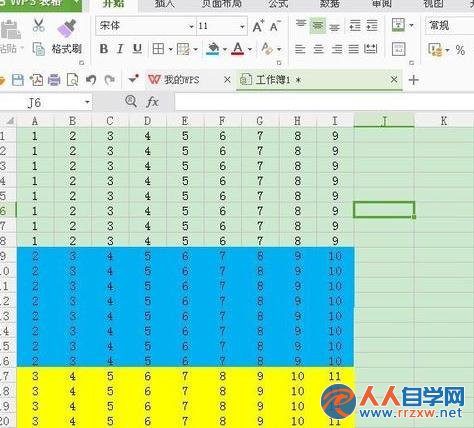
Task: Expand the font group dialog launcher
Action: tap(279, 62)
